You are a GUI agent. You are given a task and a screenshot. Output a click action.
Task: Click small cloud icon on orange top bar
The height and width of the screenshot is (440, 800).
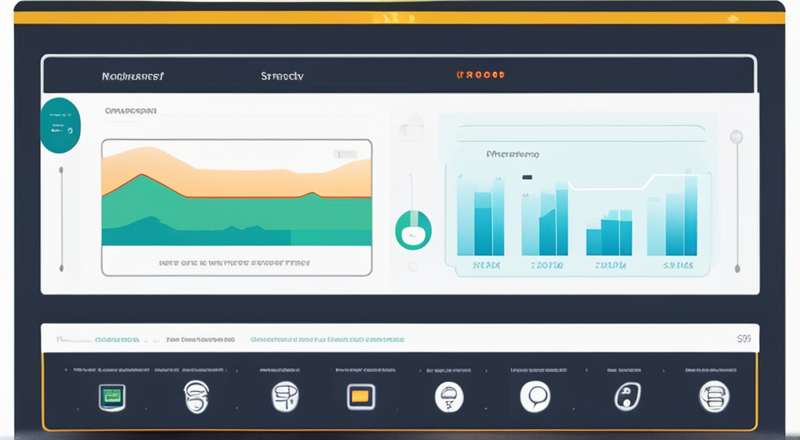point(733,18)
